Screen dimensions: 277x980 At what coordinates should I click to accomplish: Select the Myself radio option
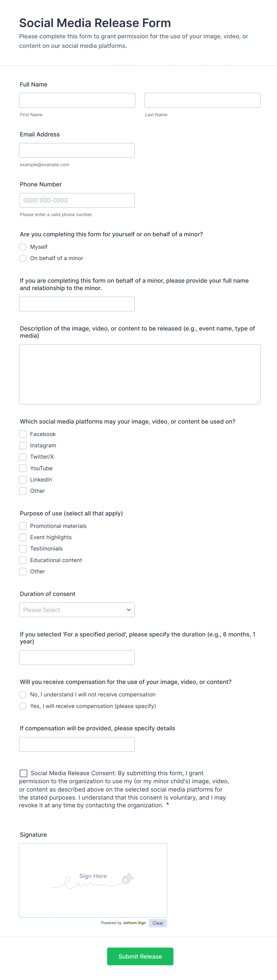23,247
